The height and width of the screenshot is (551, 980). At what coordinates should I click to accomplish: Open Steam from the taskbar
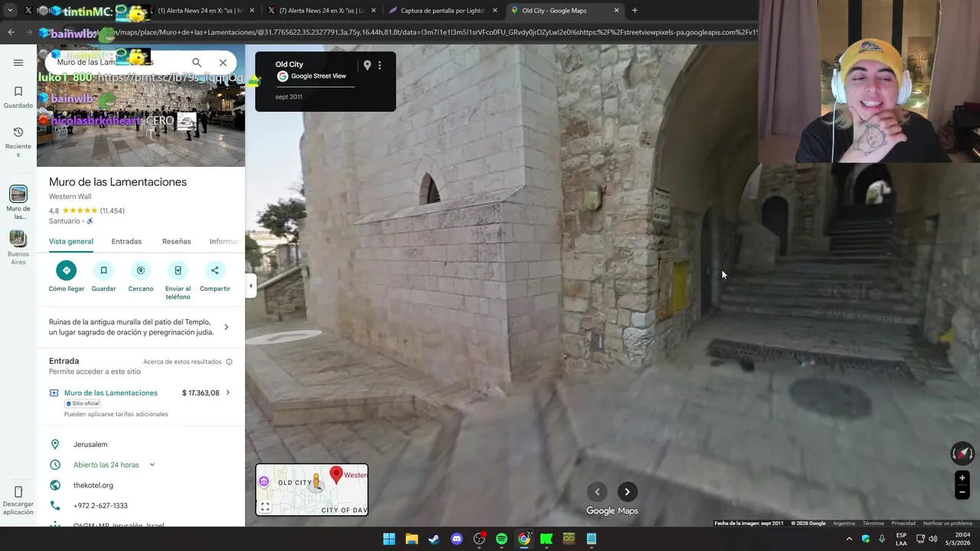[434, 539]
